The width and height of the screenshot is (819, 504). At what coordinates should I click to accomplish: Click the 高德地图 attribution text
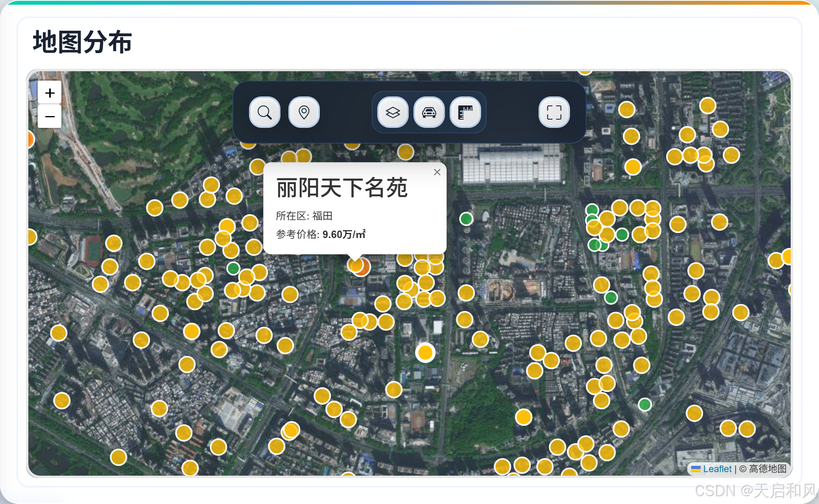[x=767, y=469]
